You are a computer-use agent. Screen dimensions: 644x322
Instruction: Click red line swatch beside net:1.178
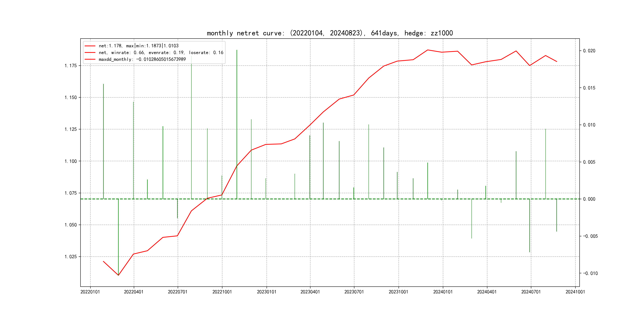(90, 46)
